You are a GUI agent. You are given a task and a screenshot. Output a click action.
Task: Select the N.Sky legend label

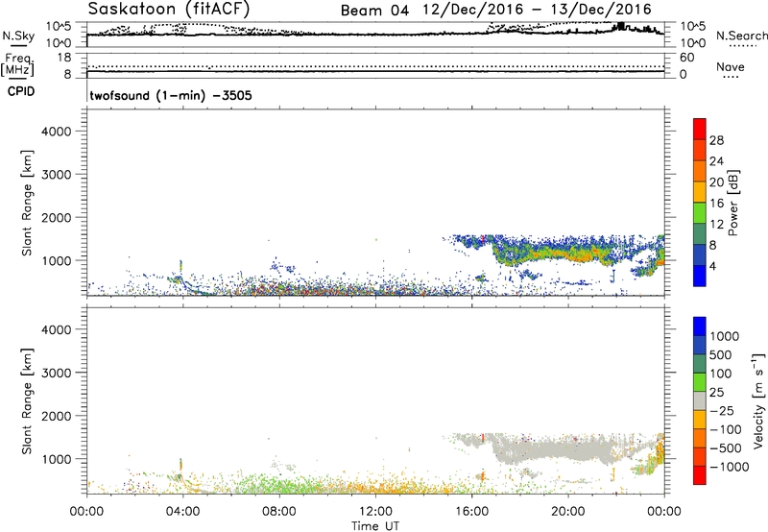18,36
